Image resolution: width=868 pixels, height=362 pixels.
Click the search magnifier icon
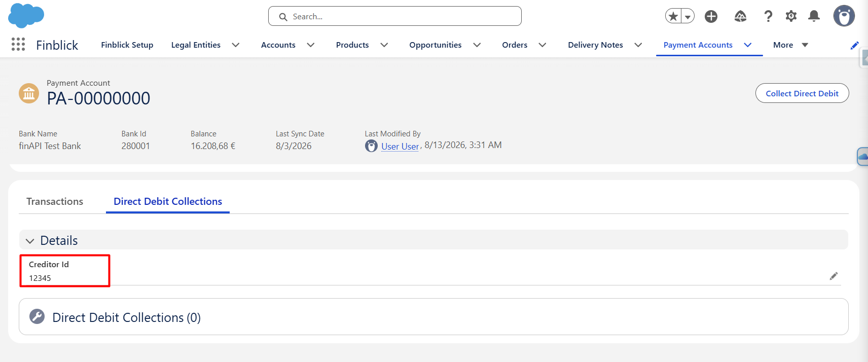(283, 17)
